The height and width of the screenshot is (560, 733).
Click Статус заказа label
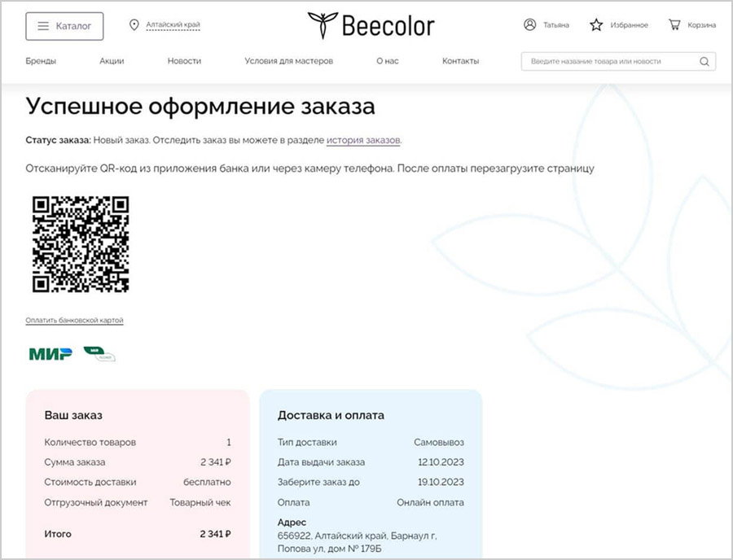click(x=59, y=140)
